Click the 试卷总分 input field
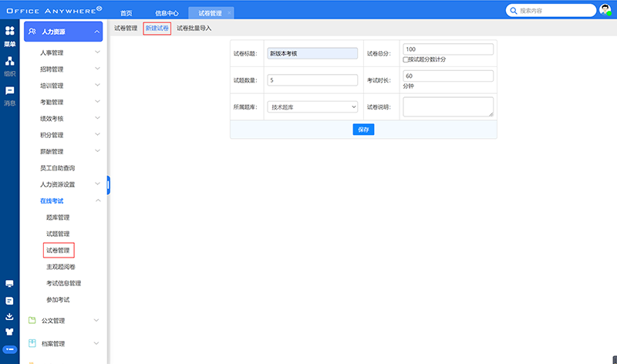 tap(448, 49)
